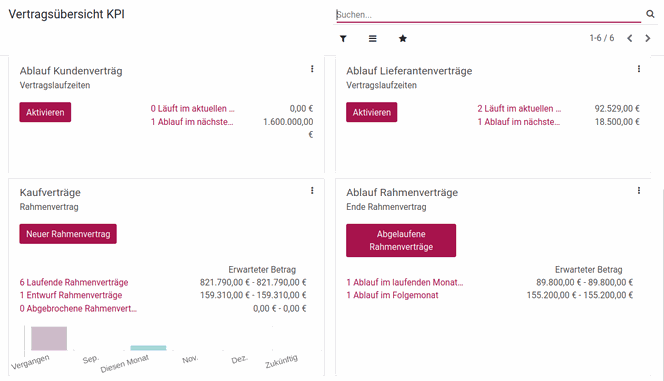Open 1 Ablauf im laufenden Monat link

click(x=405, y=282)
